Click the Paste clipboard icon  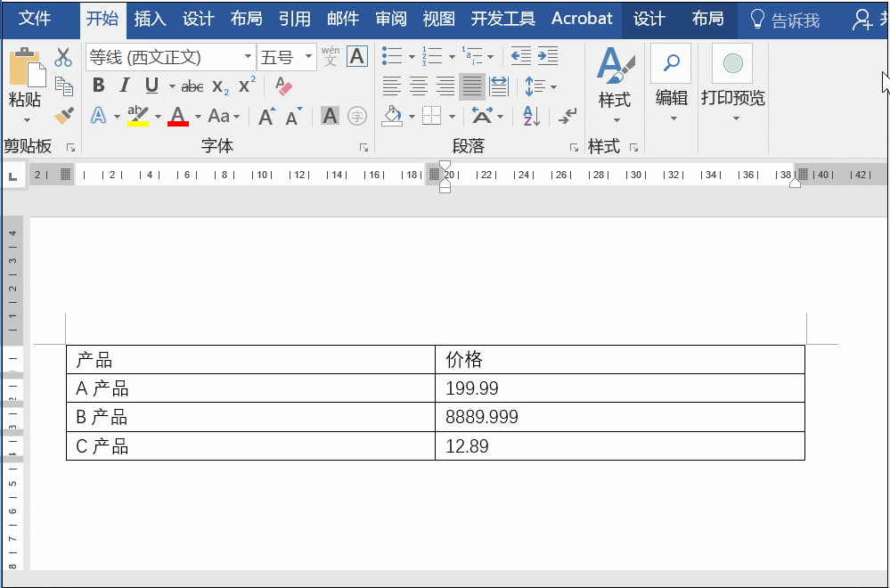coord(26,67)
